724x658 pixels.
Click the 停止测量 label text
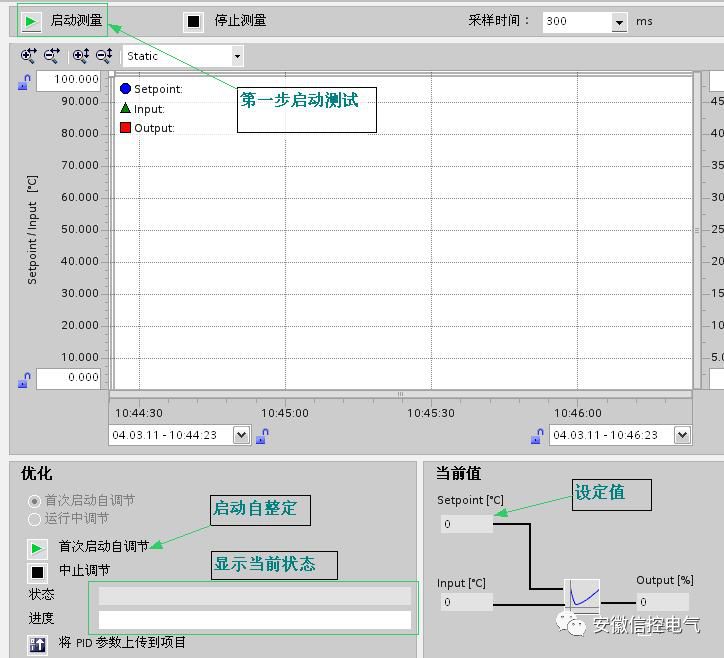tap(240, 20)
